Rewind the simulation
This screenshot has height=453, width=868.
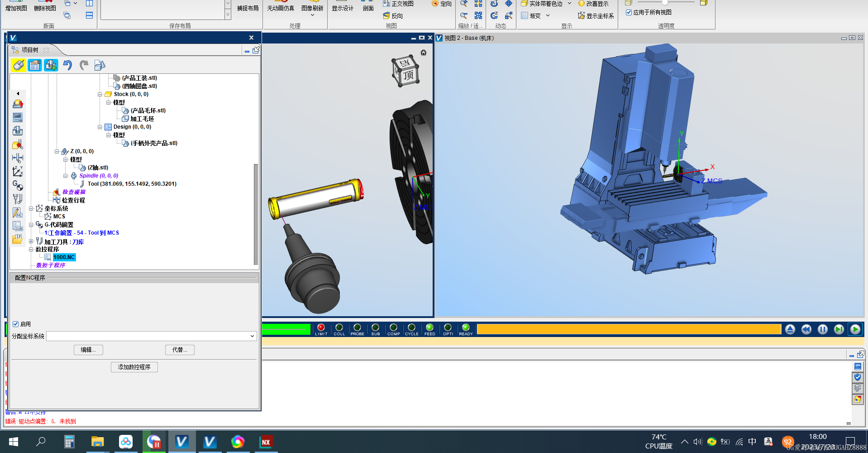tap(806, 329)
